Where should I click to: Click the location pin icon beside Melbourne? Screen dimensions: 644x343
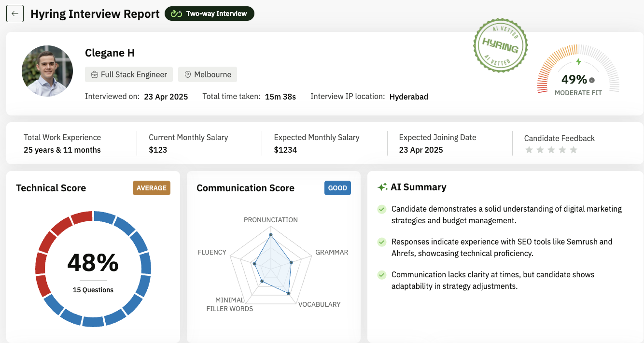(x=188, y=74)
